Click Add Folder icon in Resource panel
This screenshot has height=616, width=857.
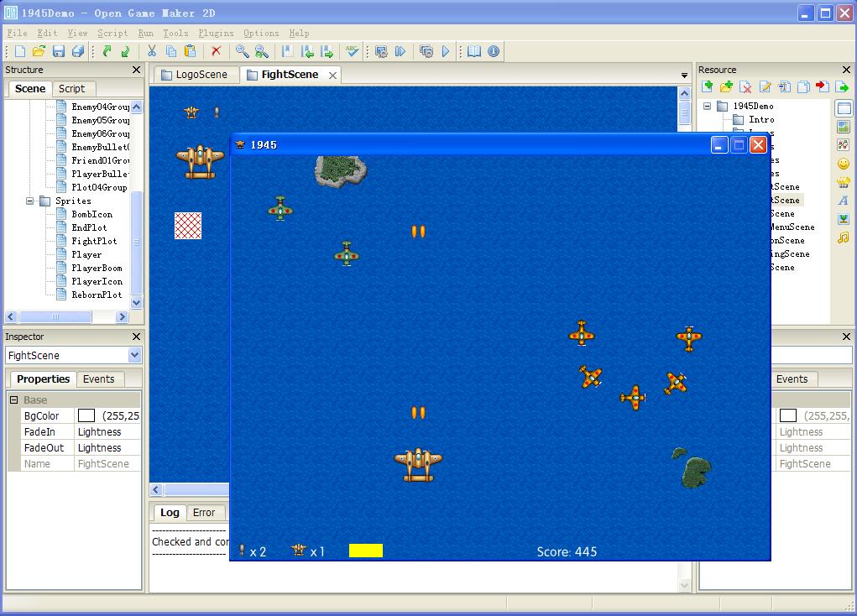tap(726, 86)
